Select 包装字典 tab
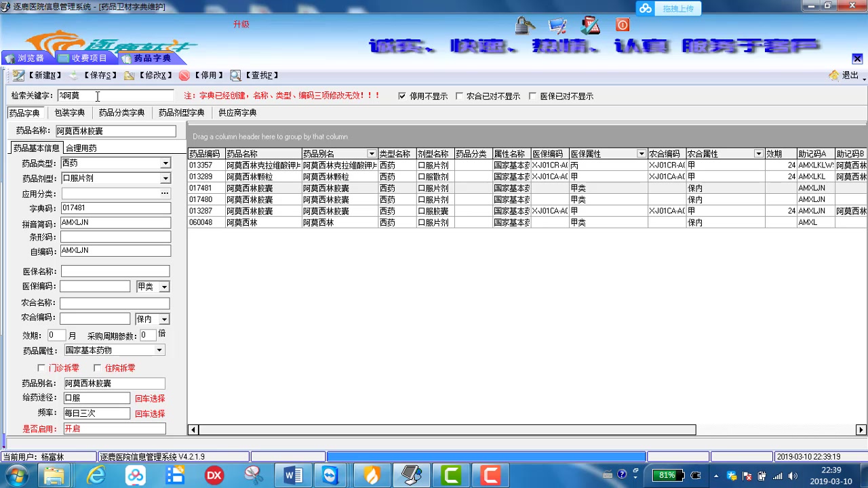The height and width of the screenshot is (488, 868). click(x=69, y=113)
